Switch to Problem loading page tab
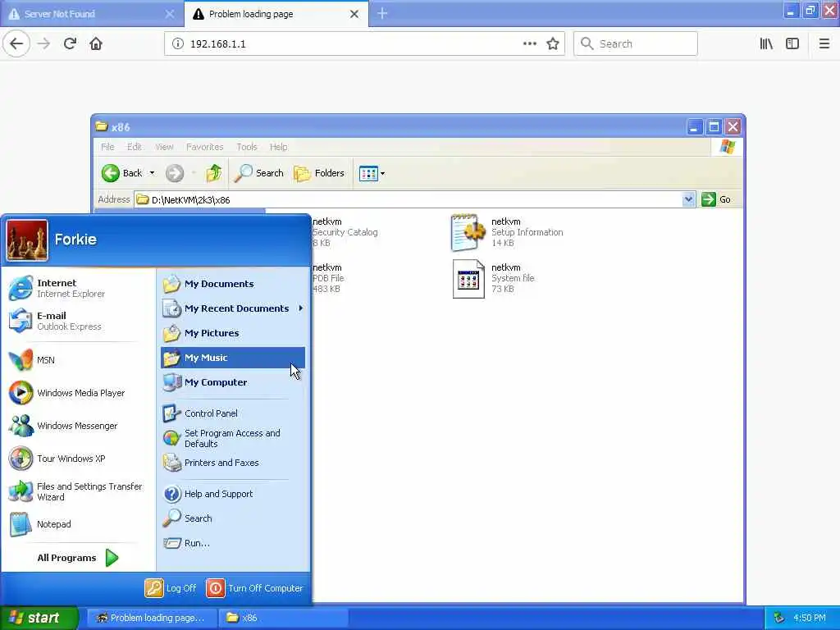This screenshot has width=840, height=630. point(268,14)
